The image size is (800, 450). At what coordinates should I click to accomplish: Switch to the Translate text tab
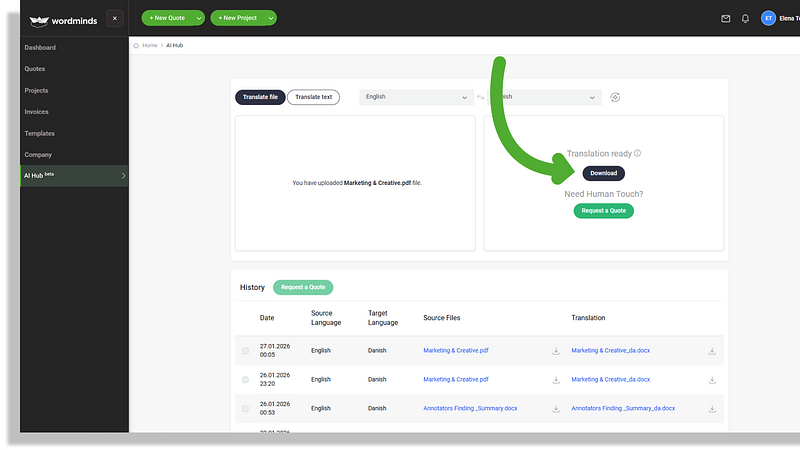[313, 97]
